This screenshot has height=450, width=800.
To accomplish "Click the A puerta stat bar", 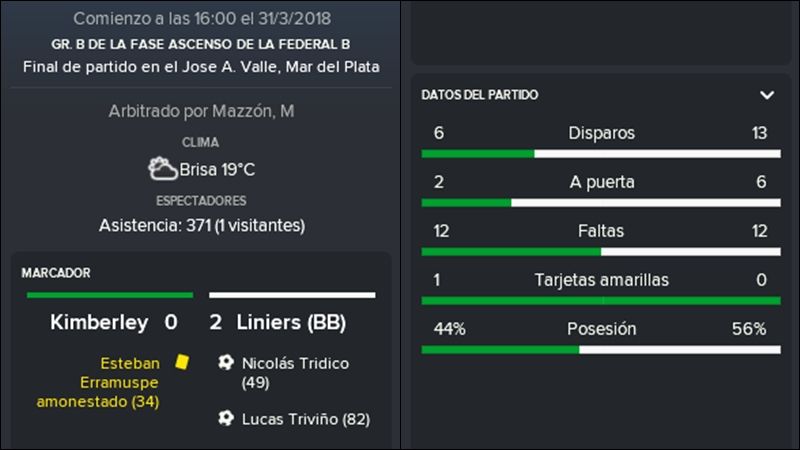I will tap(601, 203).
